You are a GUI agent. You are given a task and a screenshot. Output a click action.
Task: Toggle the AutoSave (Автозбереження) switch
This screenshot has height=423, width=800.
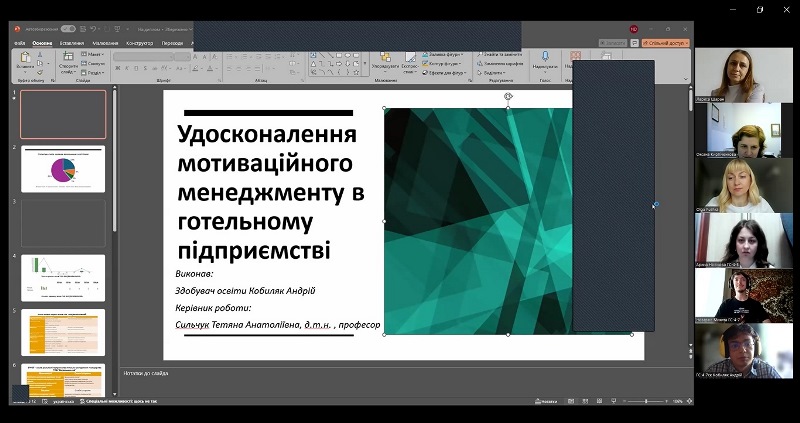(x=68, y=29)
